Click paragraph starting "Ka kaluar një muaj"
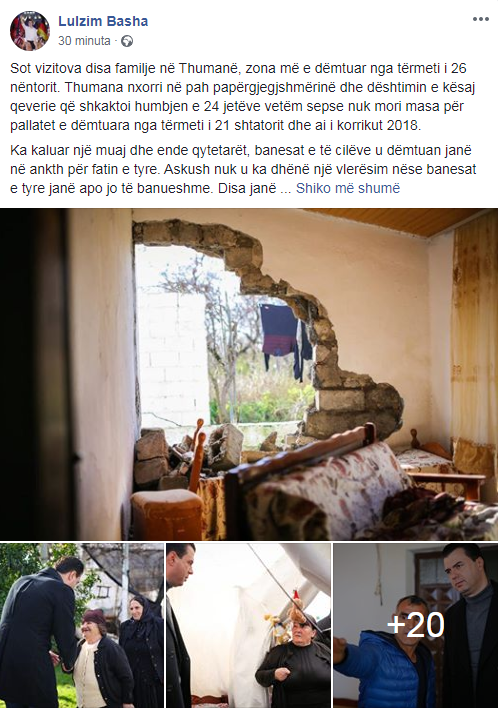This screenshot has height=709, width=498. click(x=243, y=169)
